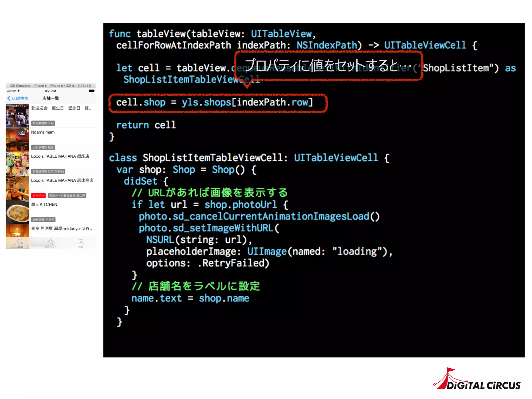Image resolution: width=532 pixels, height=399 pixels.
Task: Tap the back chevron arrow
Action: 9,98
